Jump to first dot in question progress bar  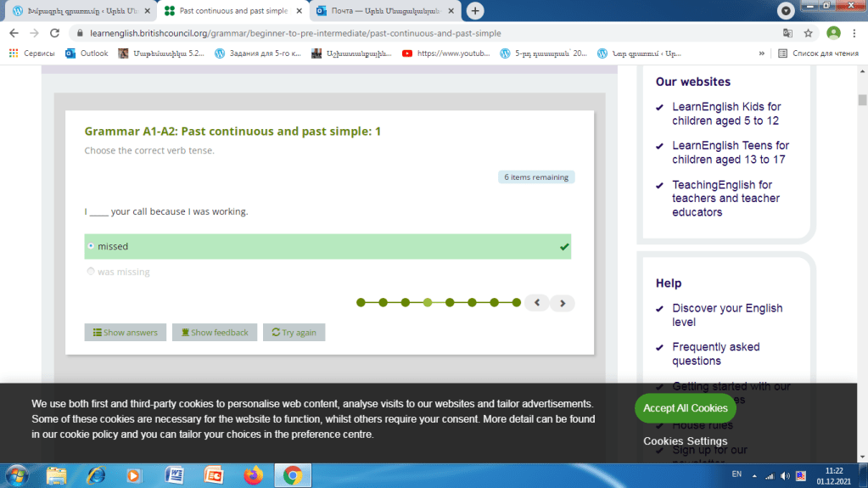pos(361,302)
